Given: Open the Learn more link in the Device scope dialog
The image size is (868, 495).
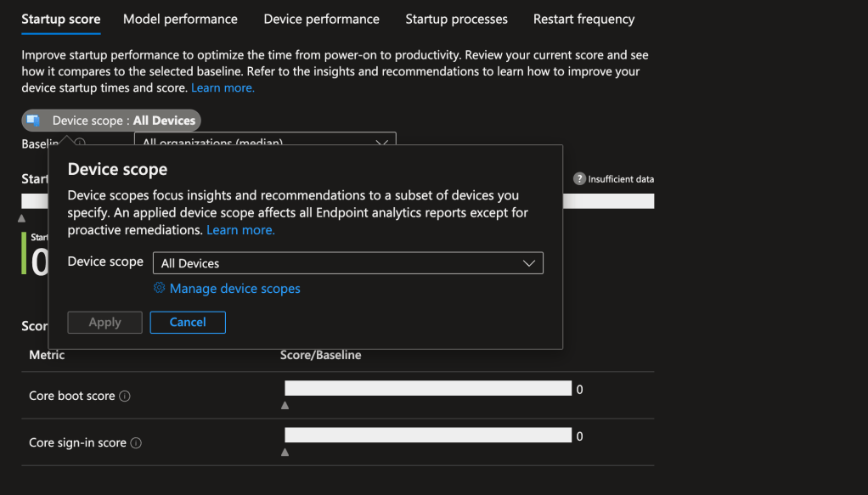Looking at the screenshot, I should pyautogui.click(x=240, y=230).
